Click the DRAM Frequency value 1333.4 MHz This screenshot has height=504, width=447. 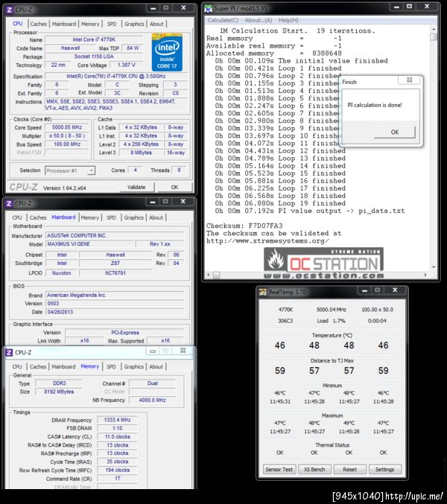pyautogui.click(x=118, y=420)
